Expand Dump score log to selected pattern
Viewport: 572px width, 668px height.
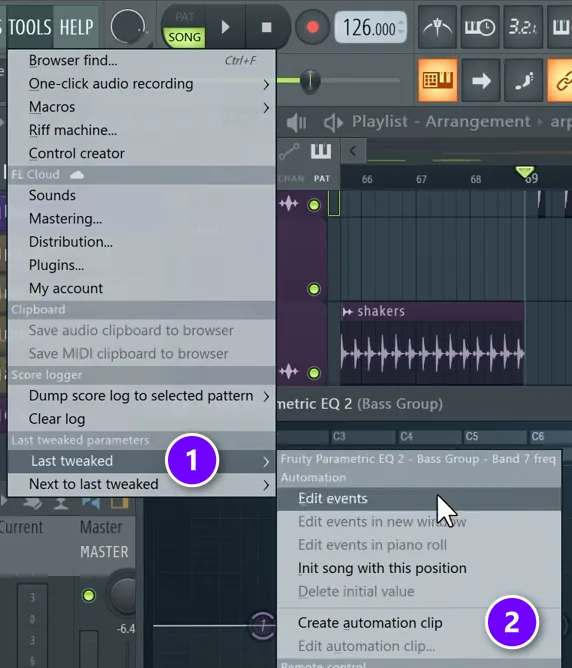pyautogui.click(x=142, y=396)
